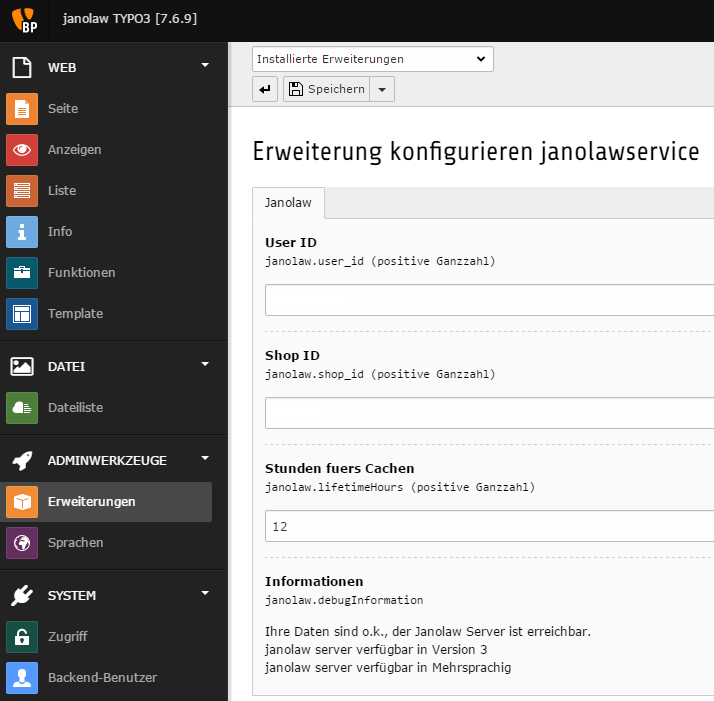Click the 'Shop ID' label
Screen dimensions: 714x701
click(x=292, y=356)
